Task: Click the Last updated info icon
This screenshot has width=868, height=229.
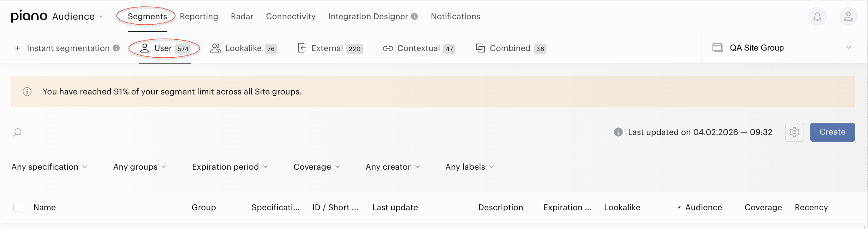Action: pos(618,132)
